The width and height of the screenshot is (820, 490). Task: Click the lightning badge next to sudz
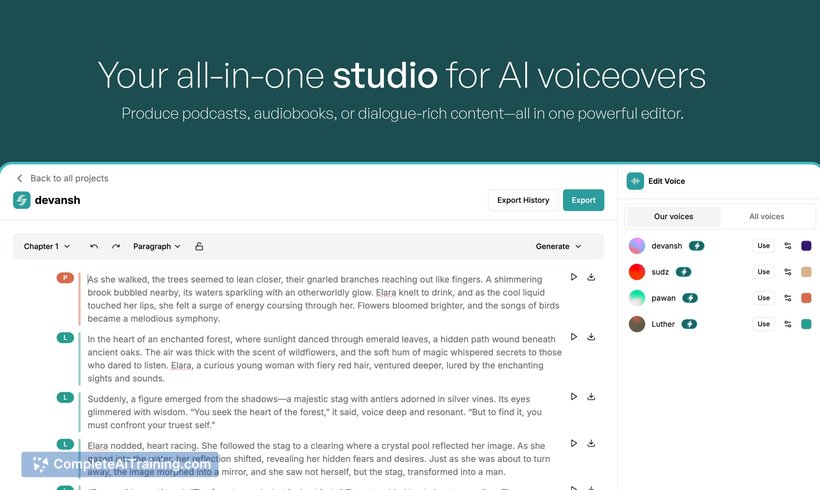[684, 272]
